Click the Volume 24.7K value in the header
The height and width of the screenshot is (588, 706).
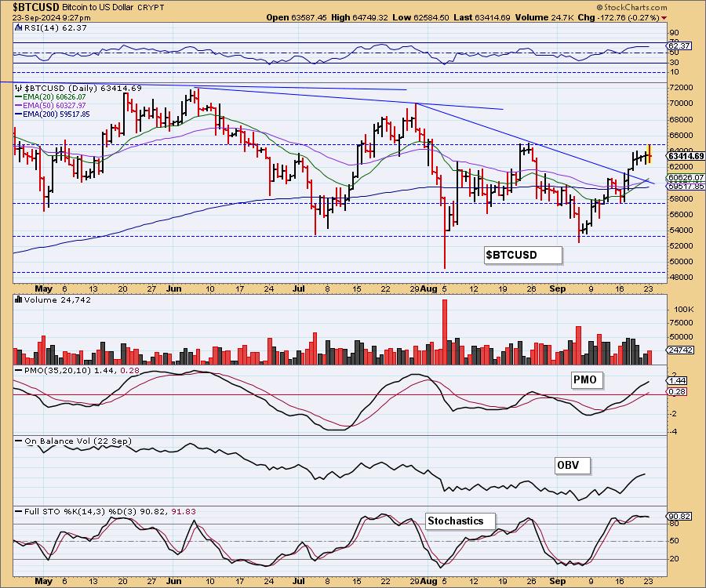(x=545, y=17)
